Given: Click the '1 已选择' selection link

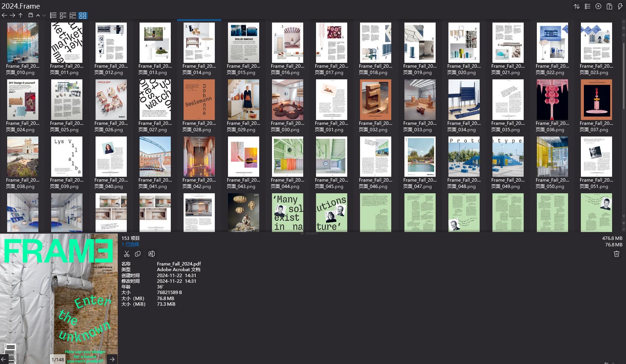Looking at the screenshot, I should pyautogui.click(x=130, y=244).
